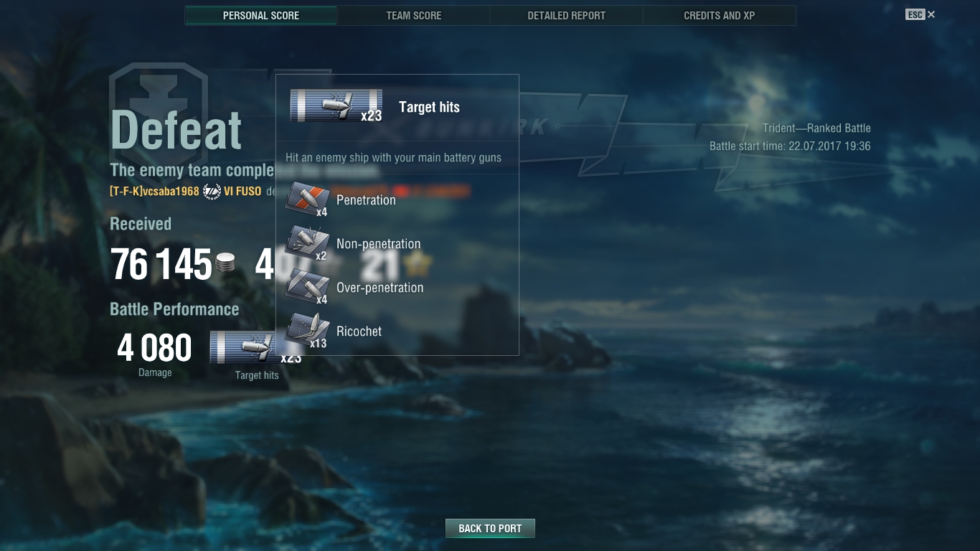This screenshot has height=551, width=980.
Task: Select the Personal Score tab
Action: point(261,15)
